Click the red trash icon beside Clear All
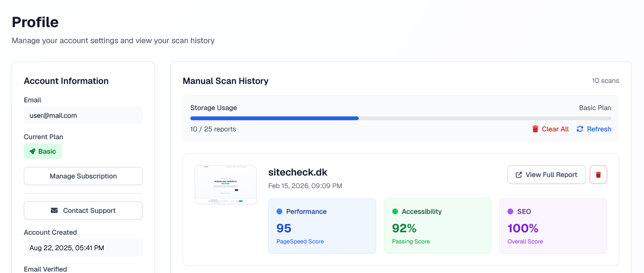This screenshot has width=644, height=273. [x=535, y=129]
